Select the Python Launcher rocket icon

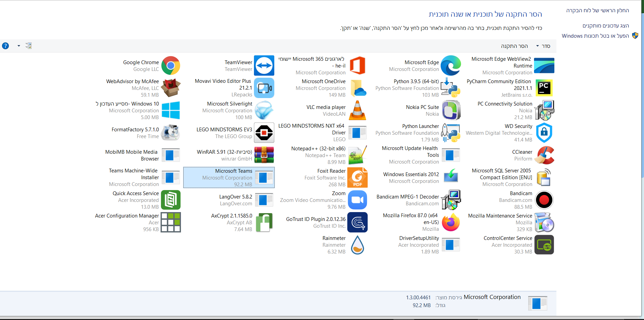click(450, 133)
